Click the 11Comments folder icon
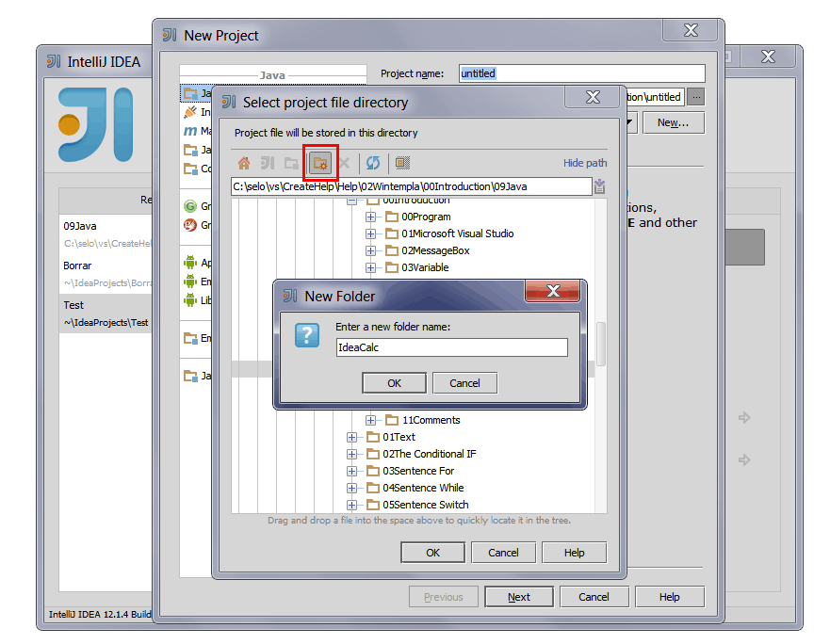This screenshot has width=830, height=644. point(392,420)
